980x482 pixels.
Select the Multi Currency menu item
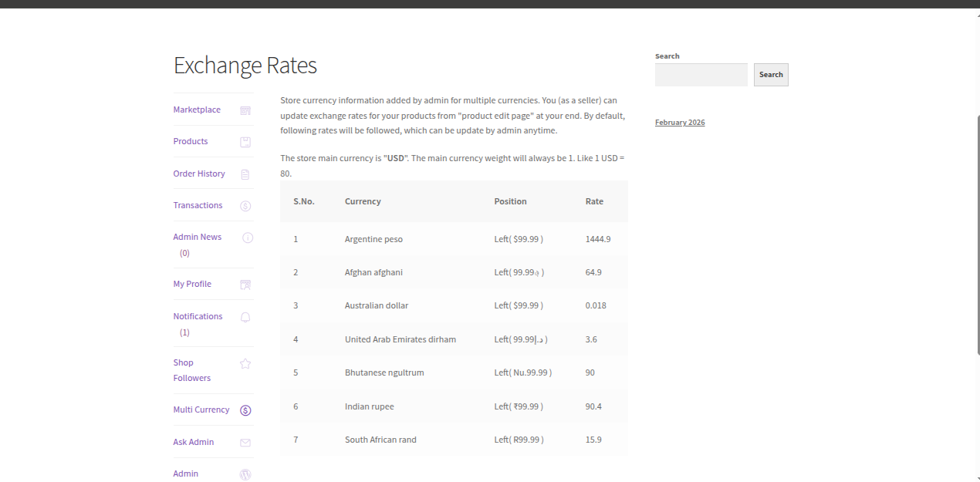(x=201, y=410)
